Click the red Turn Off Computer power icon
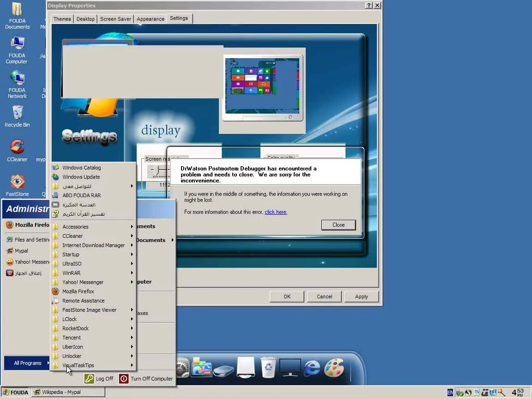 124,379
